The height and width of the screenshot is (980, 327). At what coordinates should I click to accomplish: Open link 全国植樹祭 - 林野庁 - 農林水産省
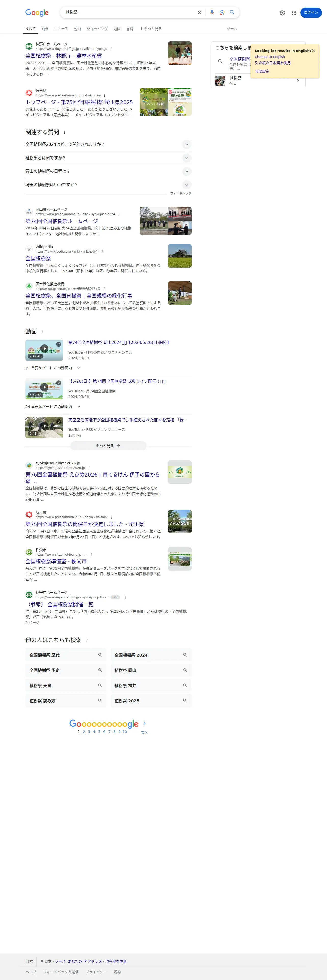pos(64,55)
